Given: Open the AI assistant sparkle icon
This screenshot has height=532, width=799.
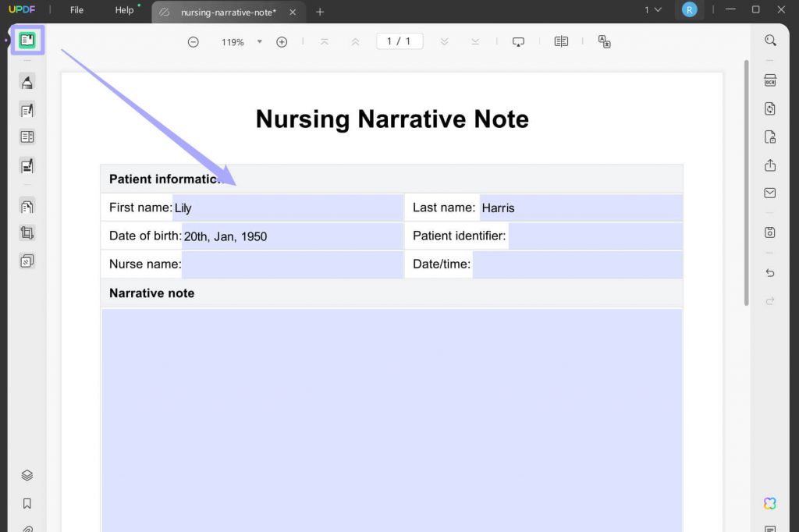Looking at the screenshot, I should [770, 503].
